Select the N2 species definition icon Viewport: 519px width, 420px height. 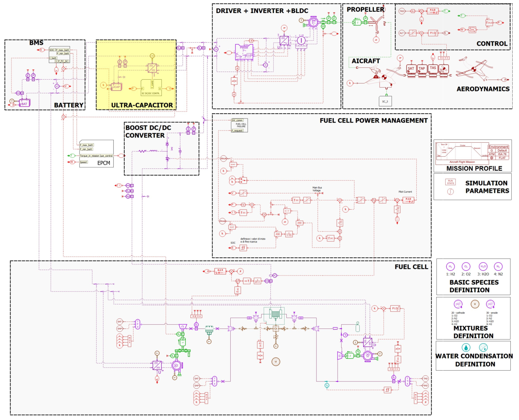pyautogui.click(x=498, y=267)
